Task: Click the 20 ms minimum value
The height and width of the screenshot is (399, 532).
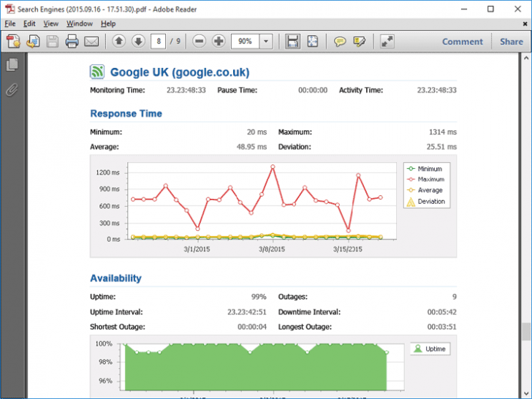Action: pos(256,132)
